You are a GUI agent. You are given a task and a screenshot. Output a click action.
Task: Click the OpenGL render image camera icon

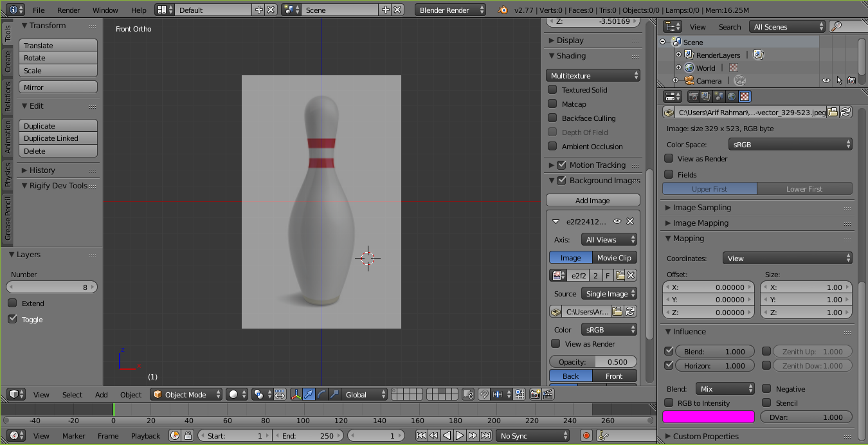click(x=534, y=394)
